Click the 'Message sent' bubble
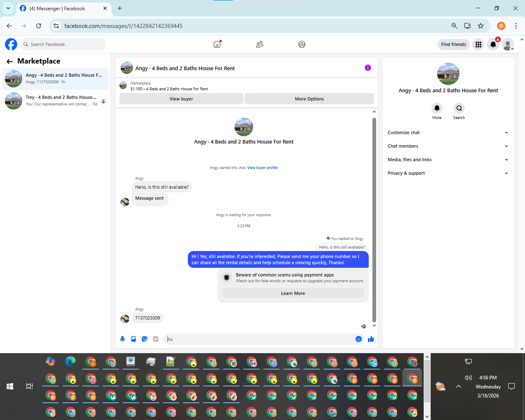 point(150,199)
